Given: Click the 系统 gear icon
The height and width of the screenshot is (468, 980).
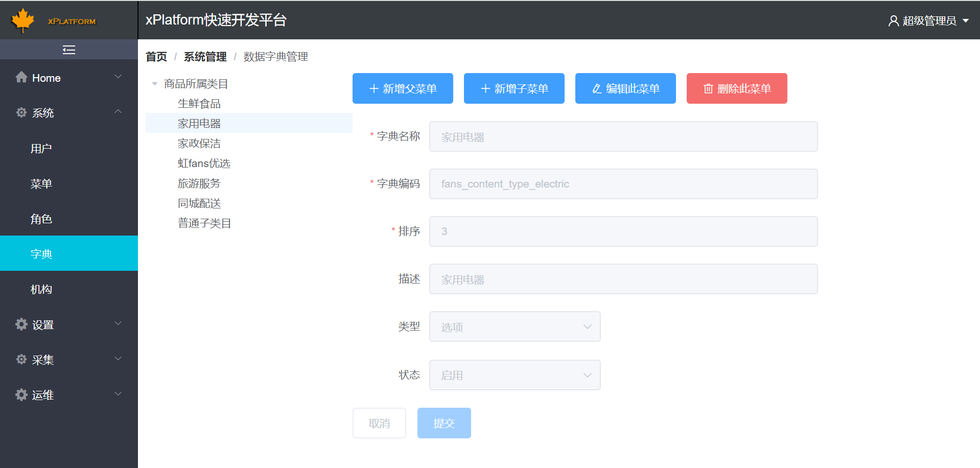Looking at the screenshot, I should (x=21, y=112).
